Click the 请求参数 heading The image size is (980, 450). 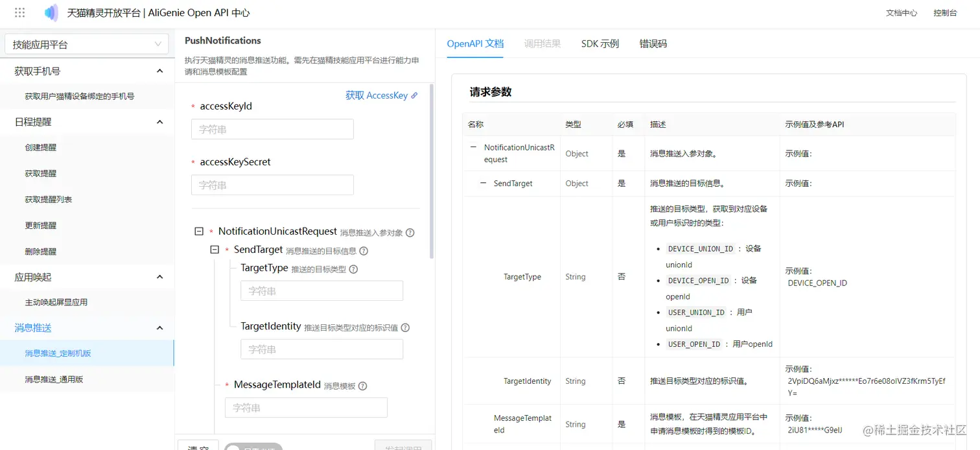click(x=491, y=91)
